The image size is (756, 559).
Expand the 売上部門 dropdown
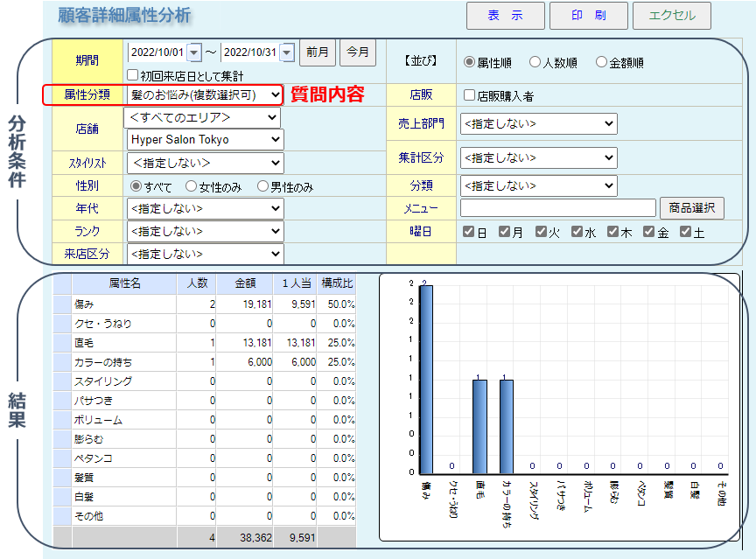click(x=538, y=123)
